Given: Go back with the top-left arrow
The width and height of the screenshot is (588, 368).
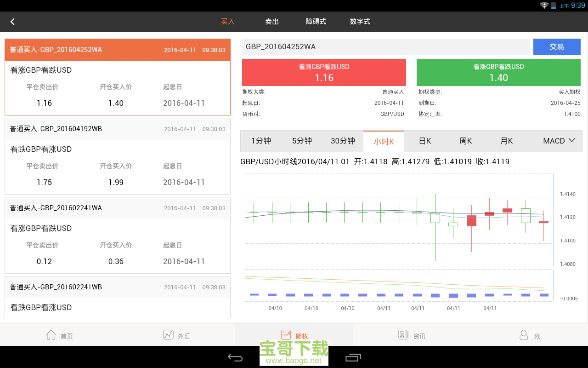Looking at the screenshot, I should pos(12,22).
